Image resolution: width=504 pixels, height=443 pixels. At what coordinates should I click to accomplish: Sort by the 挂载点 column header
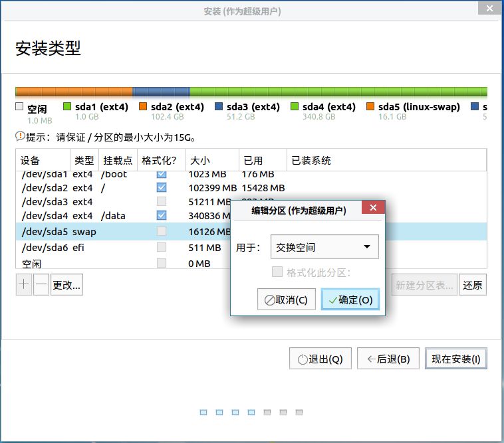118,160
